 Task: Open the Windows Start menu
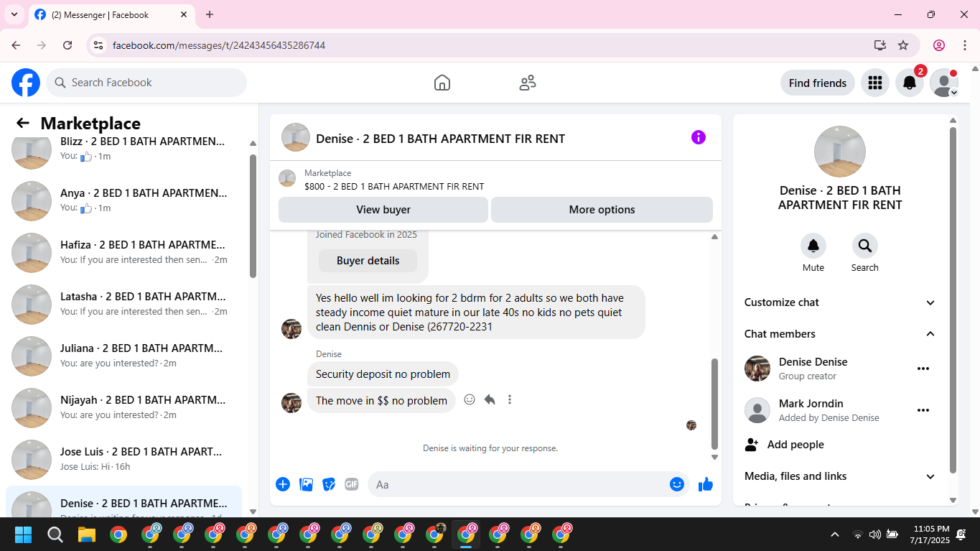point(23,534)
